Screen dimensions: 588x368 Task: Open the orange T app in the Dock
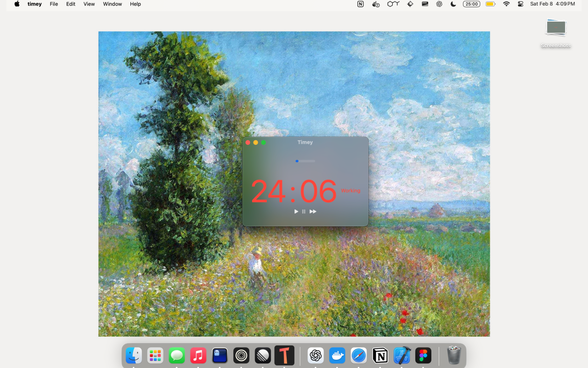284,356
